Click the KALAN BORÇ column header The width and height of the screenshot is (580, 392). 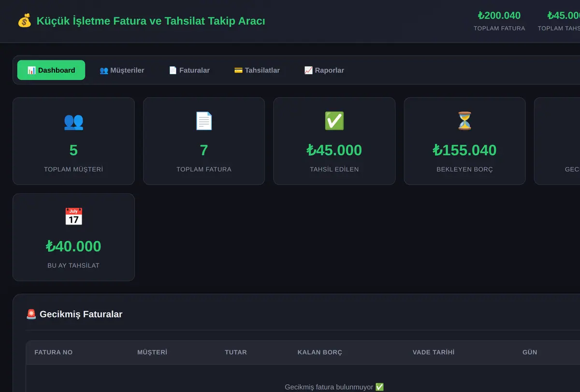(x=320, y=352)
